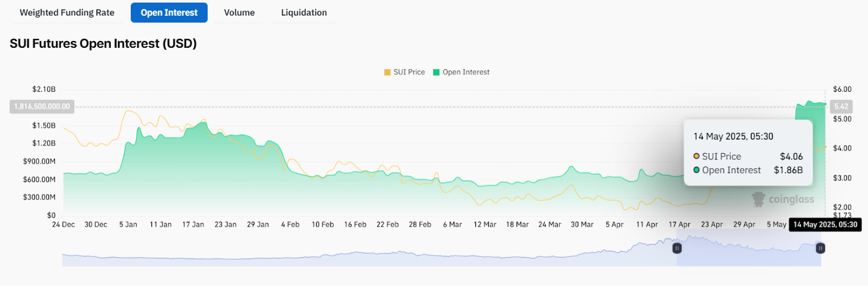Switch to the Weighted Funding Rate tab

[x=67, y=12]
